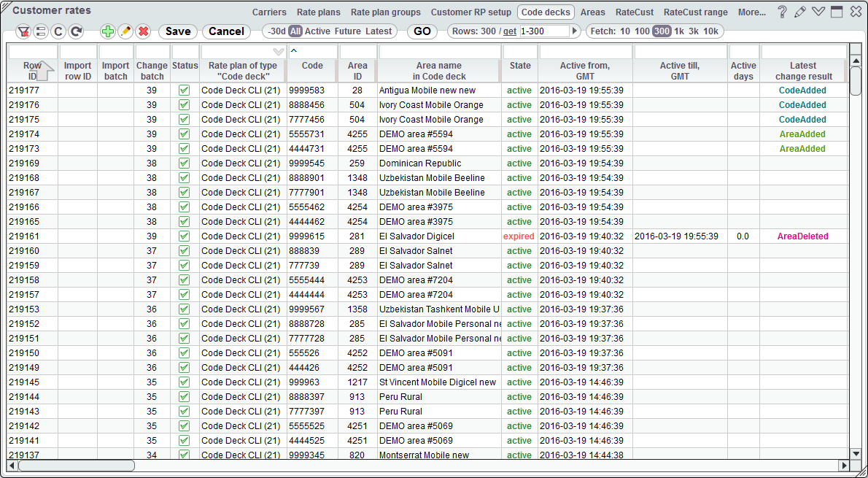Open the filter dropdown on the Rate plan column
Viewport: 868px width, 478px height.
coord(279,51)
